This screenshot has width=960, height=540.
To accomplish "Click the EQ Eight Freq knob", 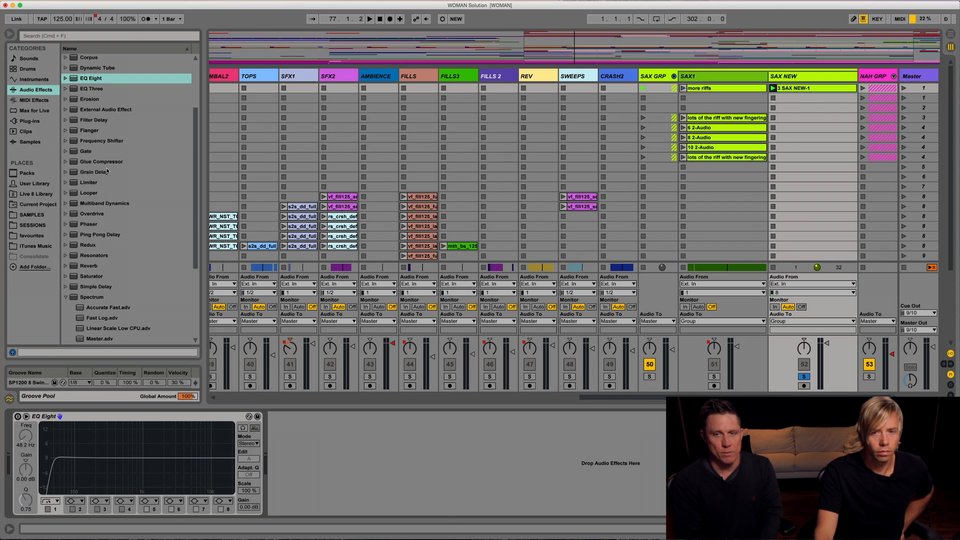I will click(x=25, y=435).
